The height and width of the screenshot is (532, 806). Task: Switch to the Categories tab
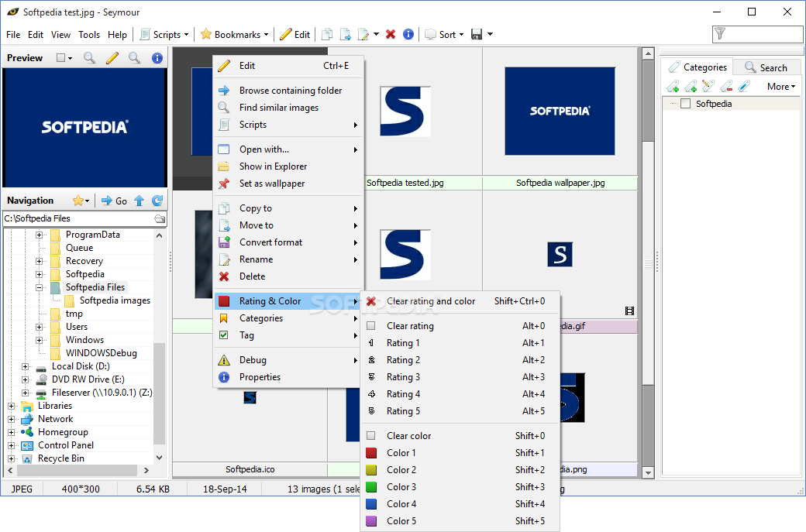(697, 67)
